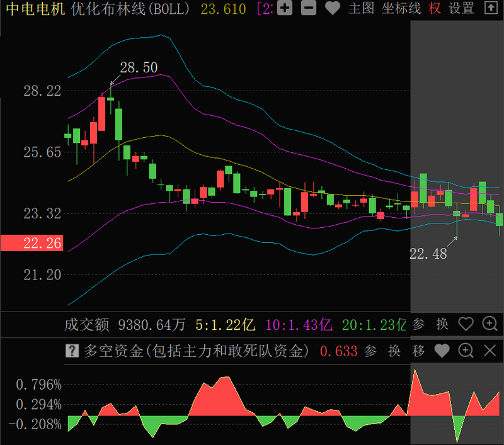Click the 25.65 price axis label
The image size is (504, 445).
click(42, 152)
